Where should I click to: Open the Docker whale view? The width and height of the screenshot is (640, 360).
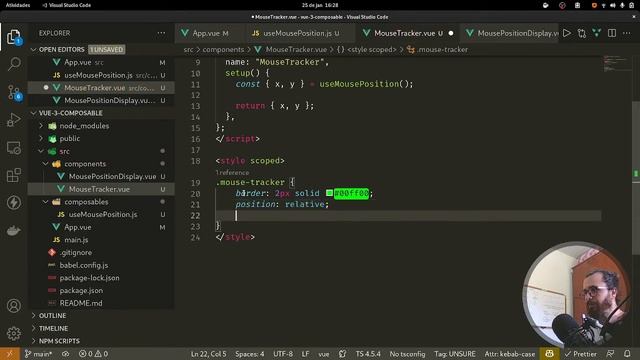pyautogui.click(x=14, y=230)
